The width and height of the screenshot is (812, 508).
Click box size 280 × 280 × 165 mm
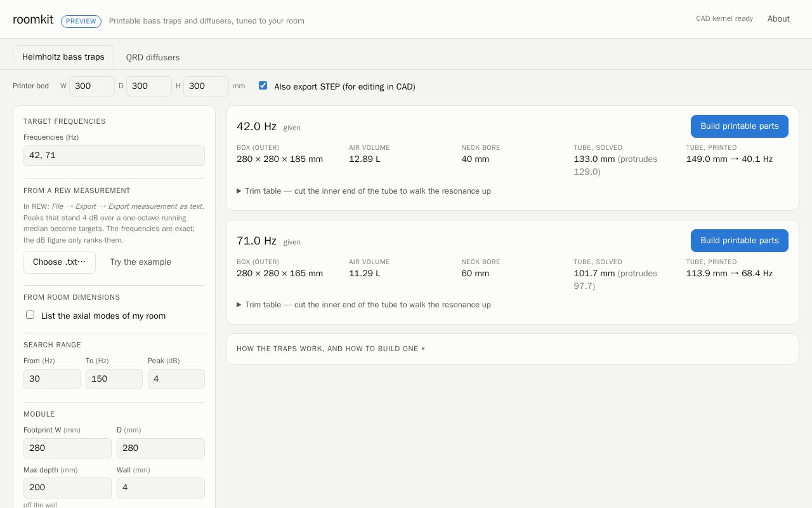(280, 274)
